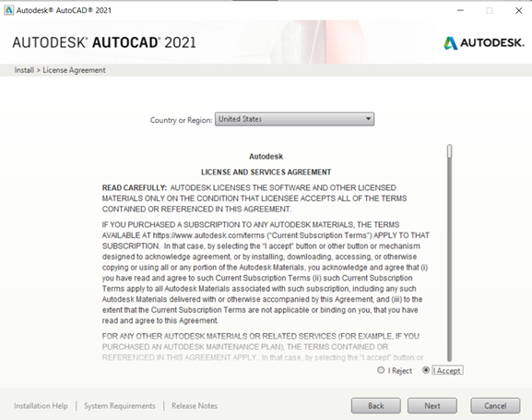Image resolution: width=532 pixels, height=420 pixels.
Task: Click Next to continue installation
Action: [432, 406]
